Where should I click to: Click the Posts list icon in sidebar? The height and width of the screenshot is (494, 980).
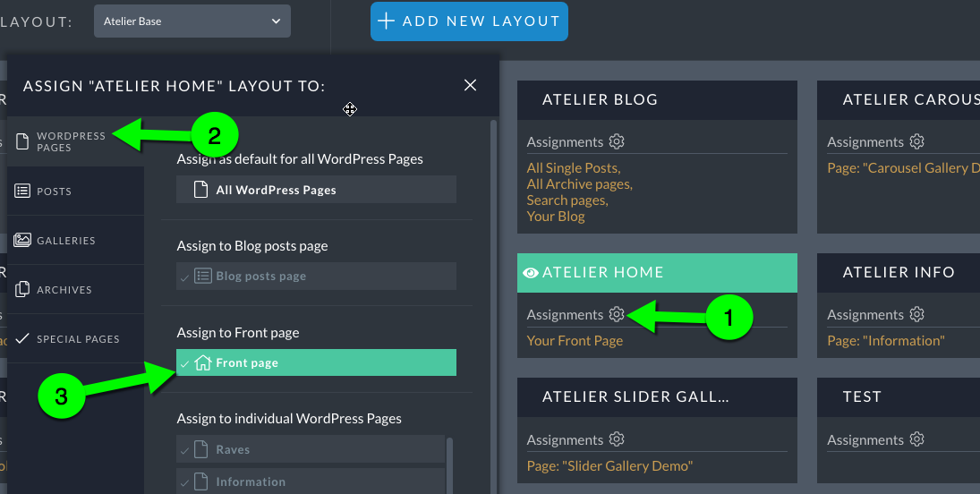[x=22, y=191]
